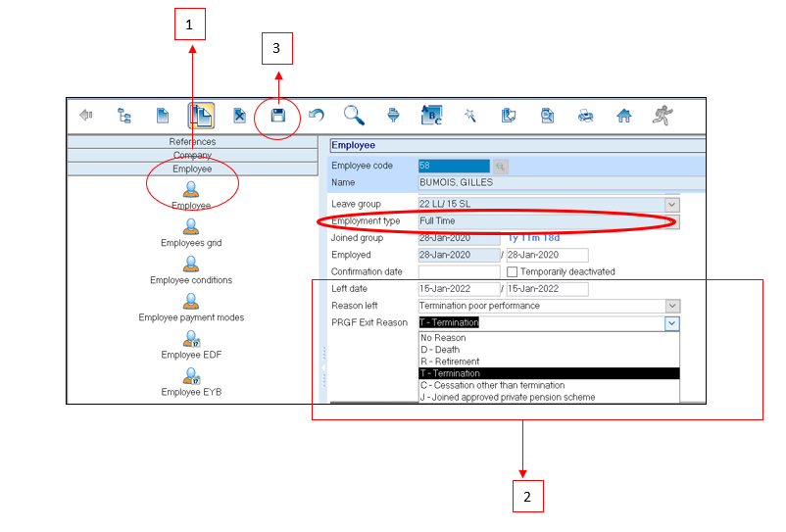Tick the Temporarily deactivated checkbox
This screenshot has width=786, height=532.
[x=512, y=271]
